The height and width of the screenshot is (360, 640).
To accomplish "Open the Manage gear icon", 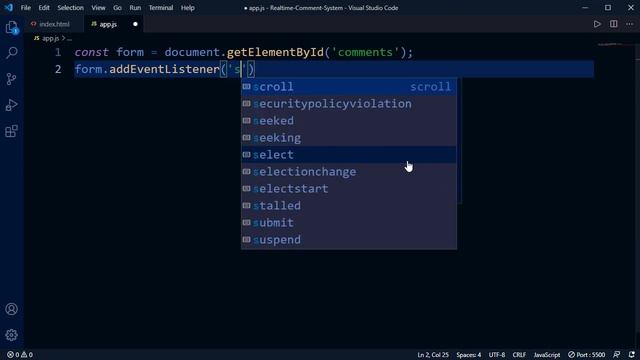I will (x=11, y=335).
